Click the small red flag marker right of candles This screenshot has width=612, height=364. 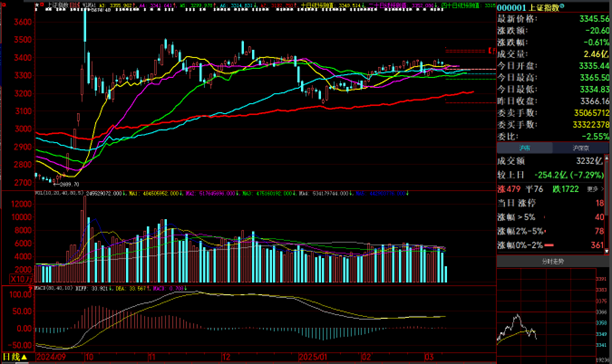click(x=492, y=51)
